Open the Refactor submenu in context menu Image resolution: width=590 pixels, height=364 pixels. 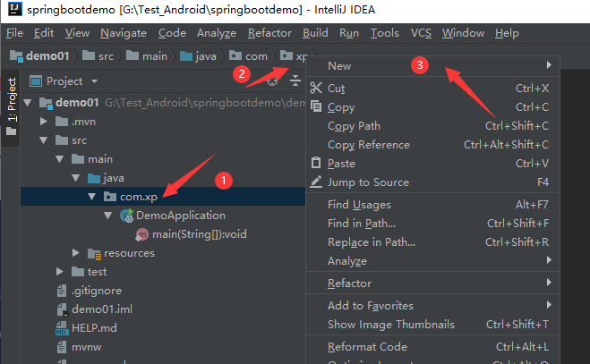(432, 284)
